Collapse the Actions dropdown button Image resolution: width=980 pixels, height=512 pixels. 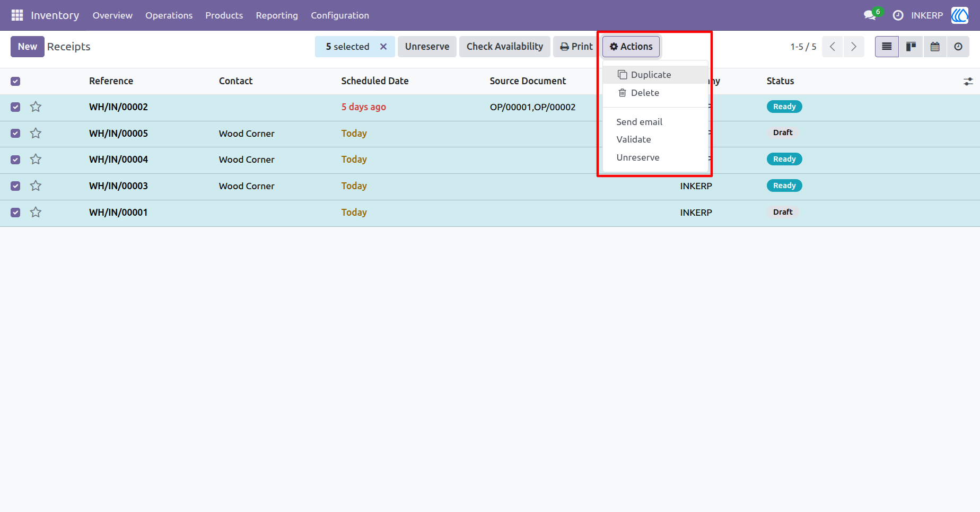(631, 47)
